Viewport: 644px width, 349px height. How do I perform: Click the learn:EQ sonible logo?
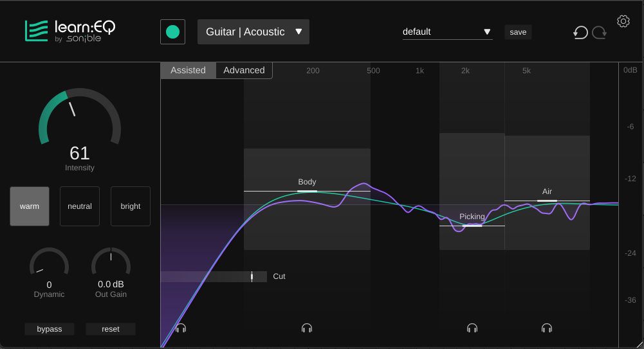(x=70, y=31)
